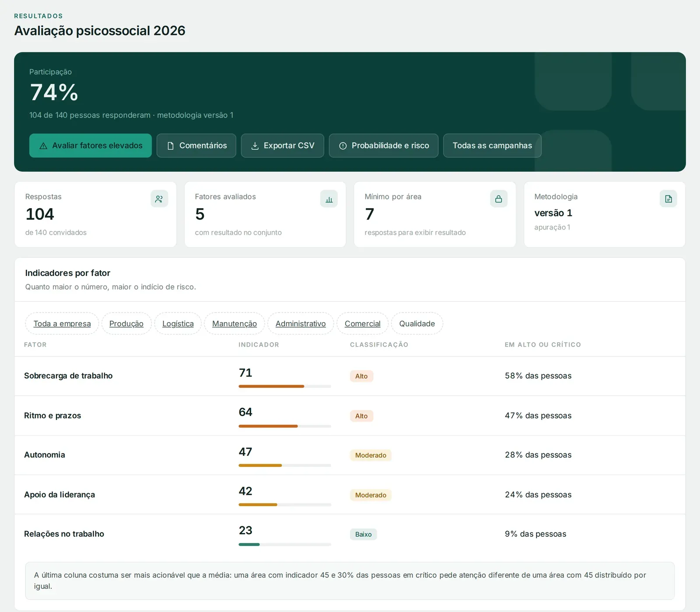Viewport: 700px width, 612px height.
Task: Click '9% das pessoas' cell
Action: tap(535, 534)
